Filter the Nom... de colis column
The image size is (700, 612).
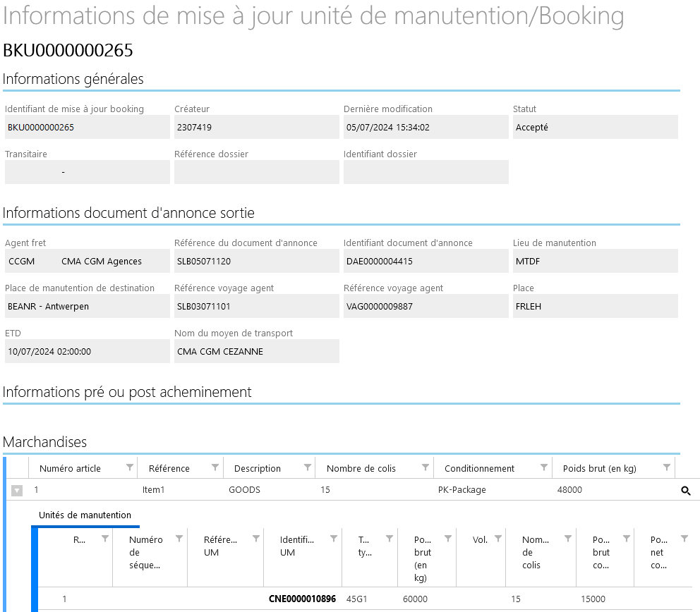[x=568, y=539]
